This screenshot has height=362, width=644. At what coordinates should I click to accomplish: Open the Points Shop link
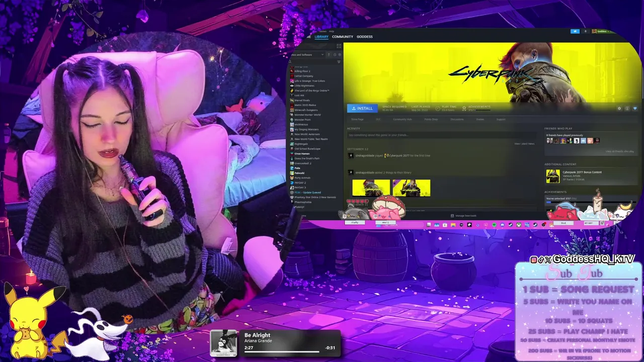[431, 119]
